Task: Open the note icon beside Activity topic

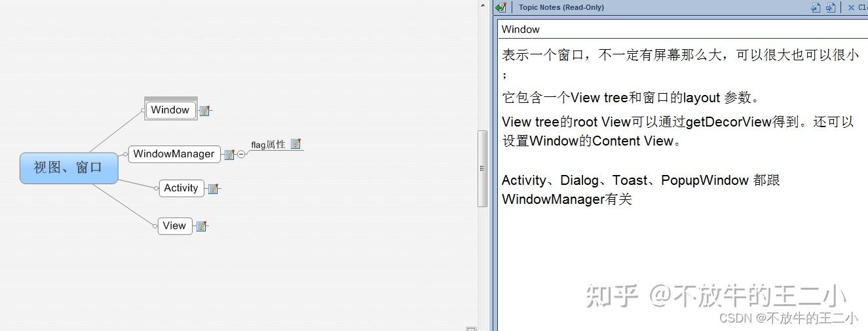Action: [x=213, y=189]
